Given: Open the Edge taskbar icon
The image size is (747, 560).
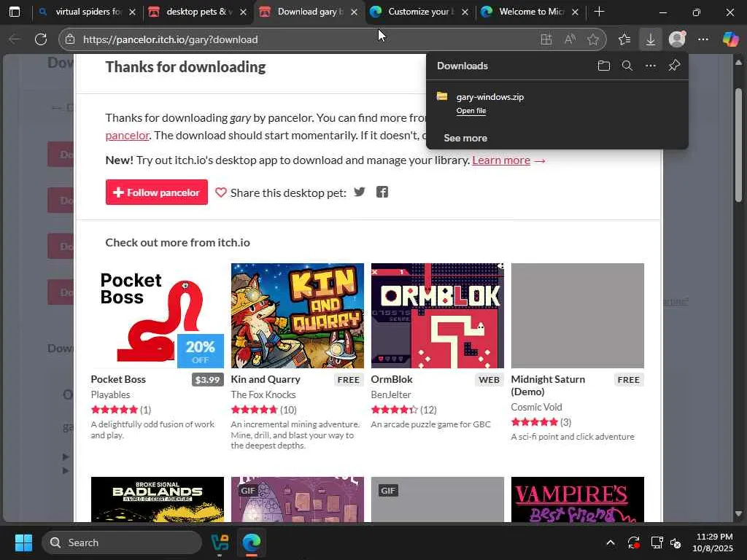Looking at the screenshot, I should [252, 542].
